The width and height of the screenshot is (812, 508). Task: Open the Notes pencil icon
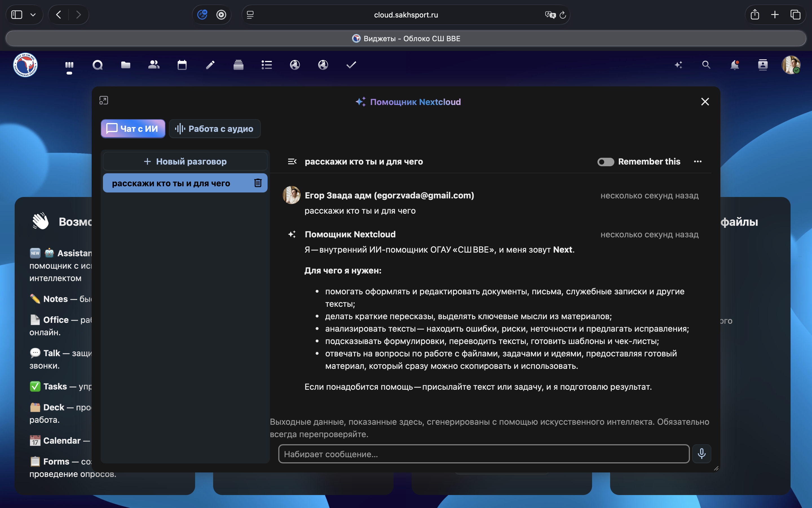click(x=210, y=65)
